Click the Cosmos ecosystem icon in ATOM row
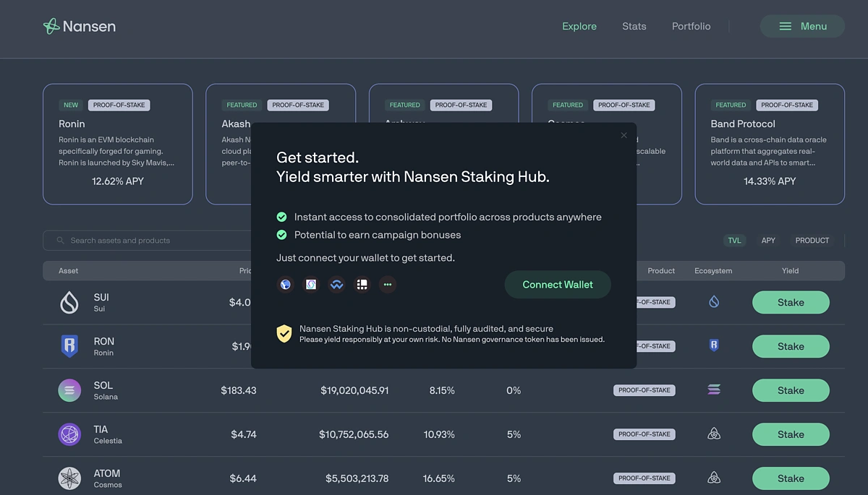Image resolution: width=868 pixels, height=495 pixels. point(714,478)
